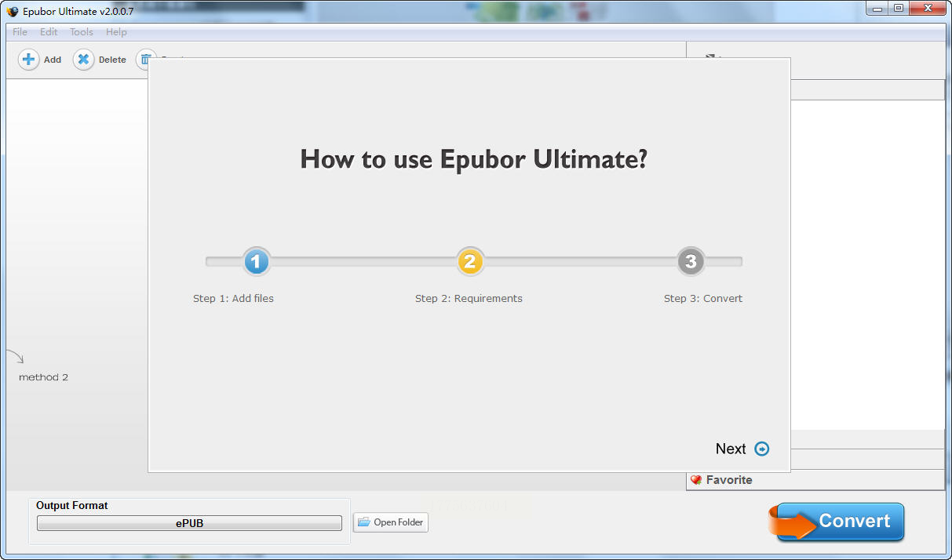Close the Epubor Ultimate window
Screen dimensions: 952x560
point(928,9)
